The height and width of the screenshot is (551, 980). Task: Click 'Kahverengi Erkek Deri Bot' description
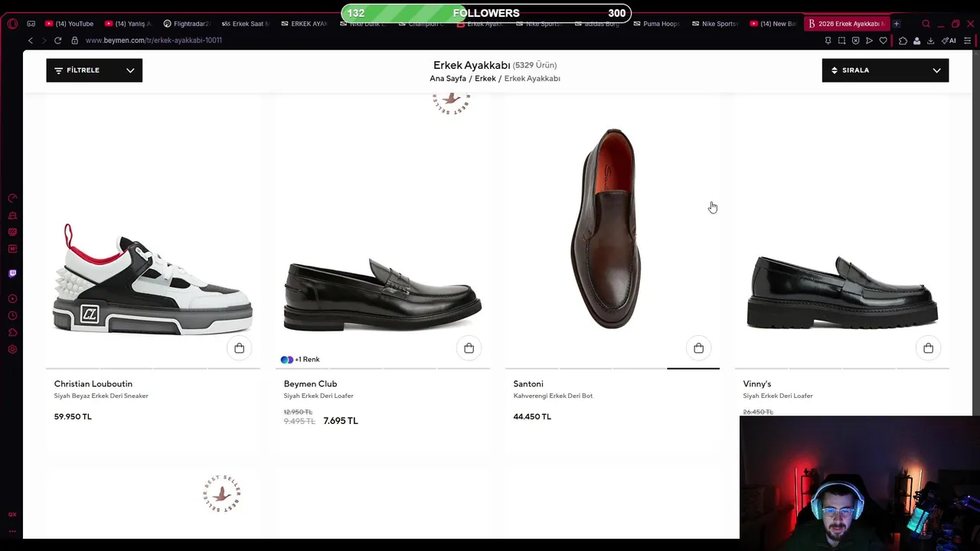[x=553, y=396]
